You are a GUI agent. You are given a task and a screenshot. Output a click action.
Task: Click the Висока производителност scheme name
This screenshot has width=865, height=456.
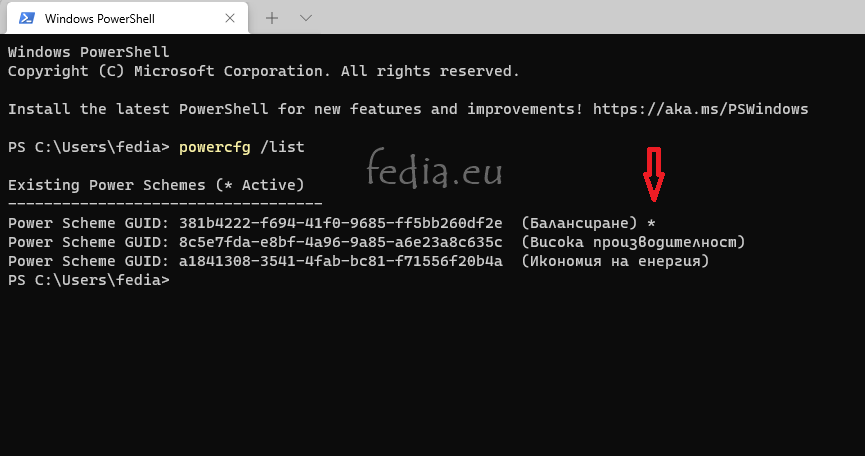(633, 242)
